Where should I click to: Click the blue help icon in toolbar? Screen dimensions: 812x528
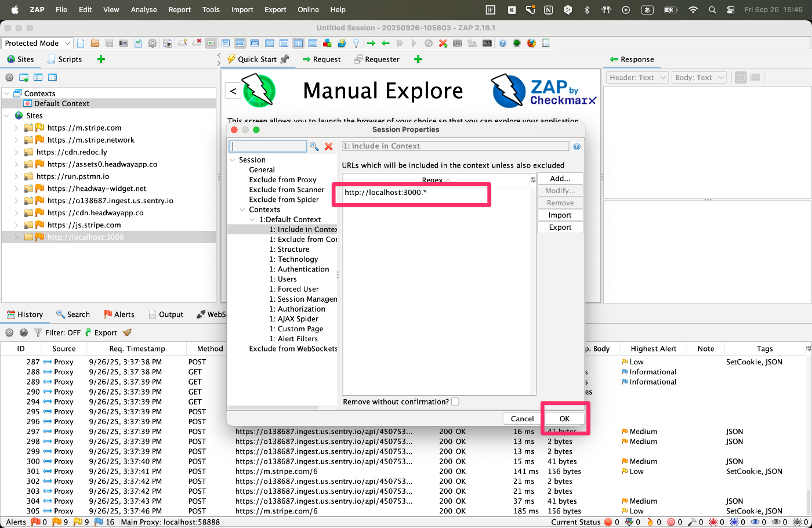(503, 43)
